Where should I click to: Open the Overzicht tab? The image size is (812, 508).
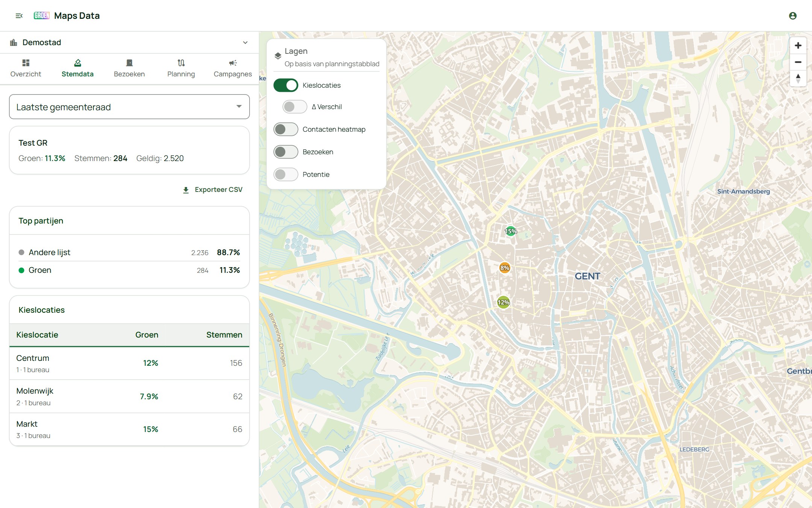point(26,68)
